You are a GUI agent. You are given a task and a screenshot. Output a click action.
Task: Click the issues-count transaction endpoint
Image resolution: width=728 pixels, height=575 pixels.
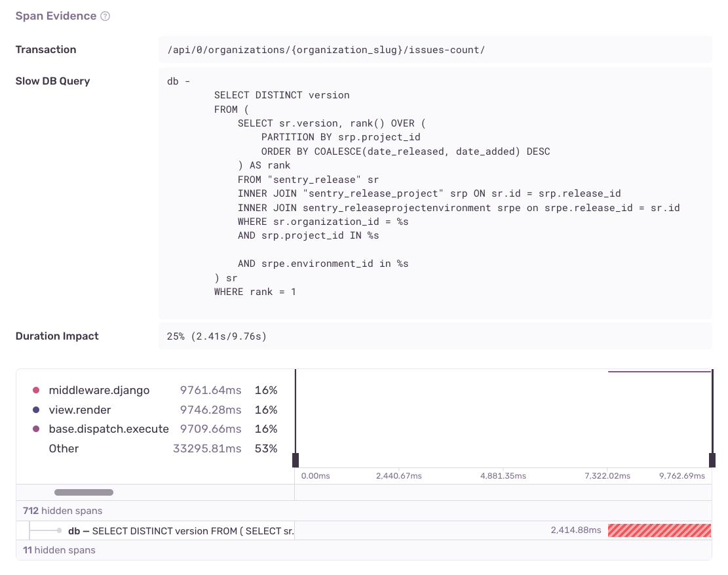click(324, 49)
